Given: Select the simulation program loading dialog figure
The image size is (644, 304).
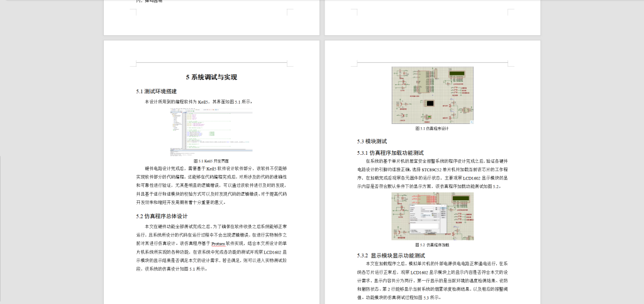Looking at the screenshot, I should click(x=433, y=216).
